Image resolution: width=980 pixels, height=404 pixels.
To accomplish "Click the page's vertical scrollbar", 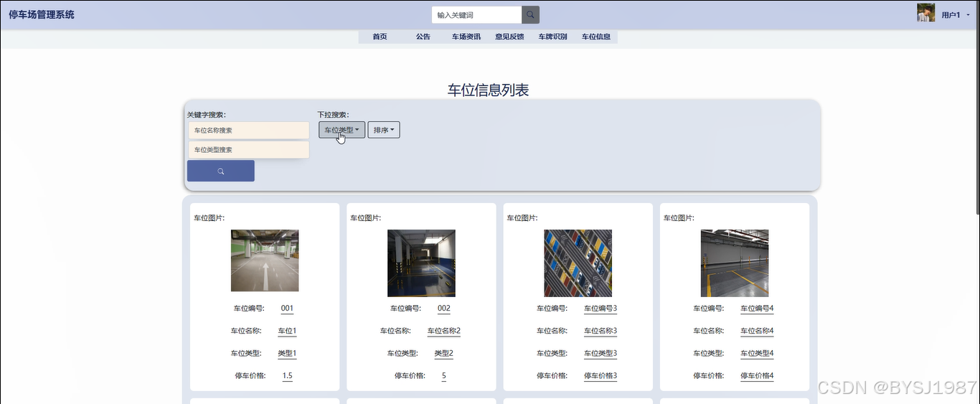I will click(x=976, y=108).
